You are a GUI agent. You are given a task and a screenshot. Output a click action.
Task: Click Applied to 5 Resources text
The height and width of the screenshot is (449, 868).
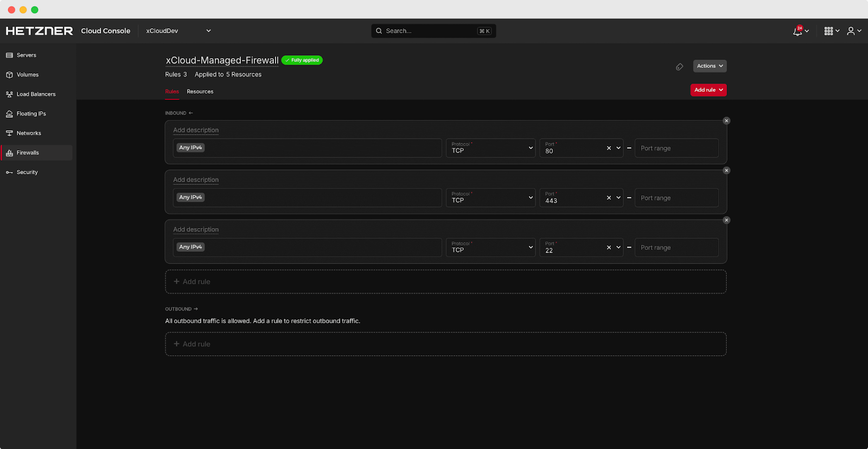click(x=228, y=74)
